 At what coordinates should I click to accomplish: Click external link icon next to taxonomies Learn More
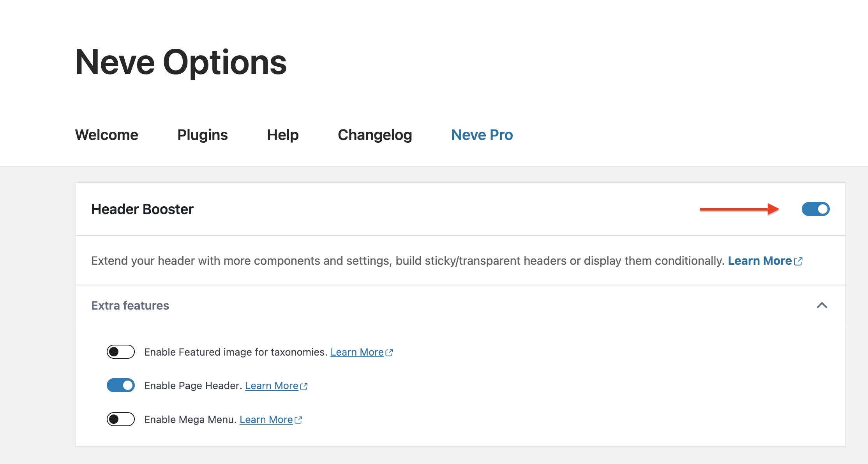[x=389, y=352]
